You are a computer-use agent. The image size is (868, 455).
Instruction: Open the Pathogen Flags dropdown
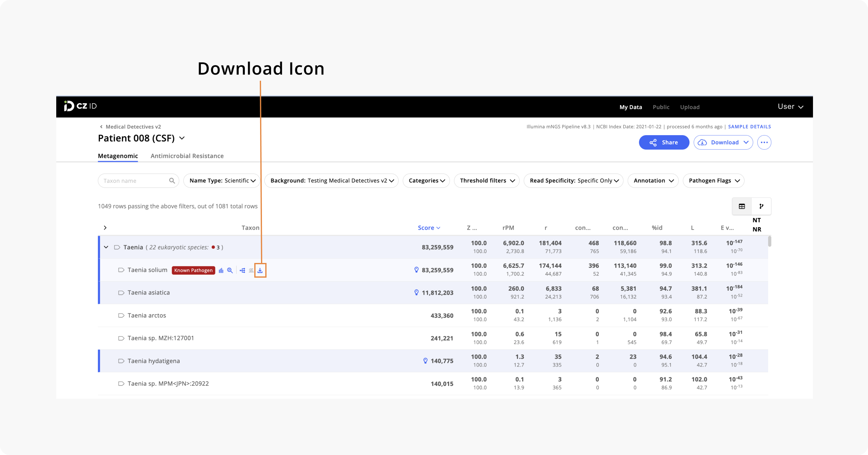tap(714, 181)
